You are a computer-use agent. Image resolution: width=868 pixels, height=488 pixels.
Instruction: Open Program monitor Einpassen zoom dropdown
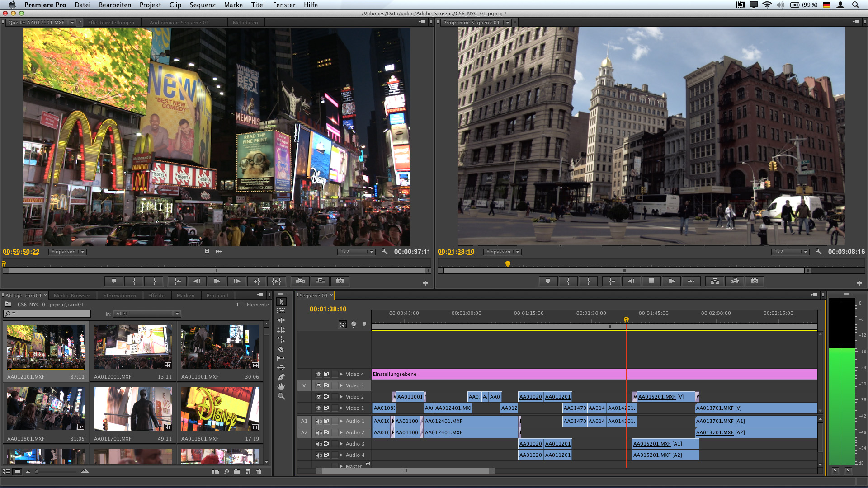point(502,252)
